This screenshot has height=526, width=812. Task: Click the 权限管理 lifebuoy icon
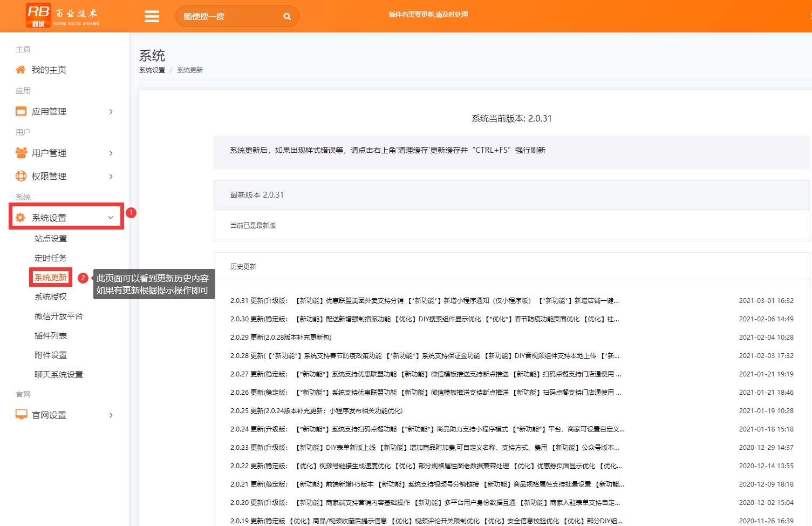(21, 176)
